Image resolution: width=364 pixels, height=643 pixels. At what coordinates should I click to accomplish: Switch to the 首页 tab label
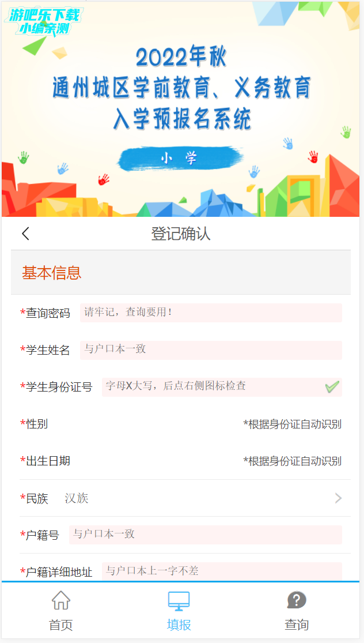pos(60,625)
